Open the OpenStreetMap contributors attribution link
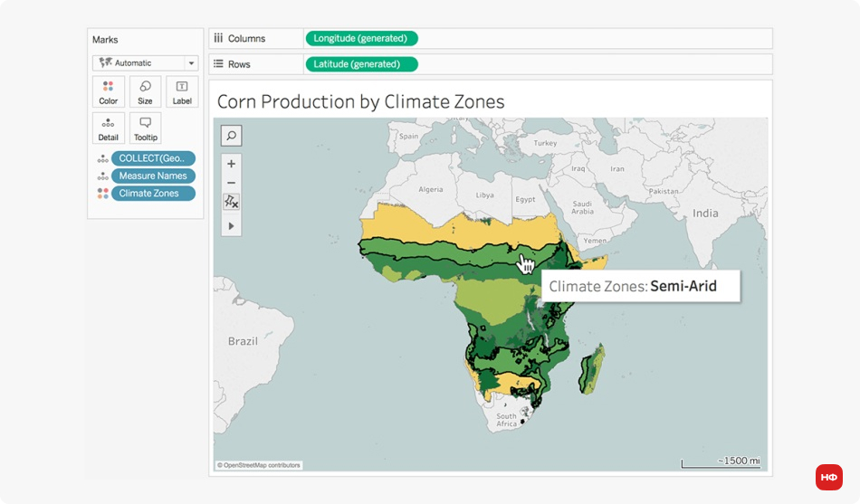Screen dimensions: 860x504 [x=259, y=465]
